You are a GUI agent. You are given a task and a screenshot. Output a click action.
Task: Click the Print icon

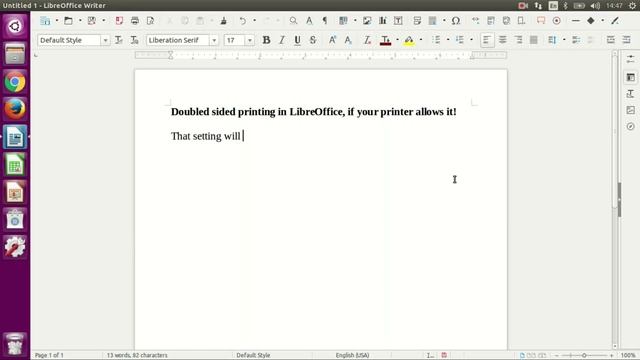[135, 20]
